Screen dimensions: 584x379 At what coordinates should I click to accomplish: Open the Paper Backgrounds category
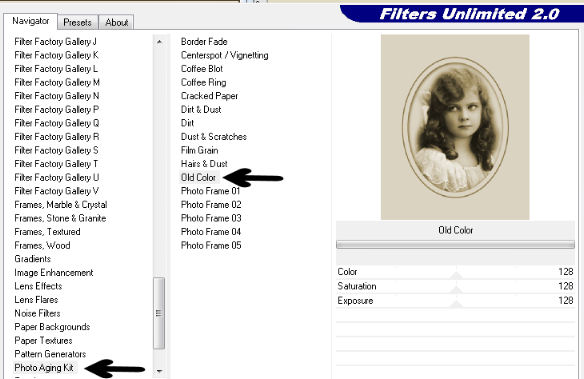point(52,327)
